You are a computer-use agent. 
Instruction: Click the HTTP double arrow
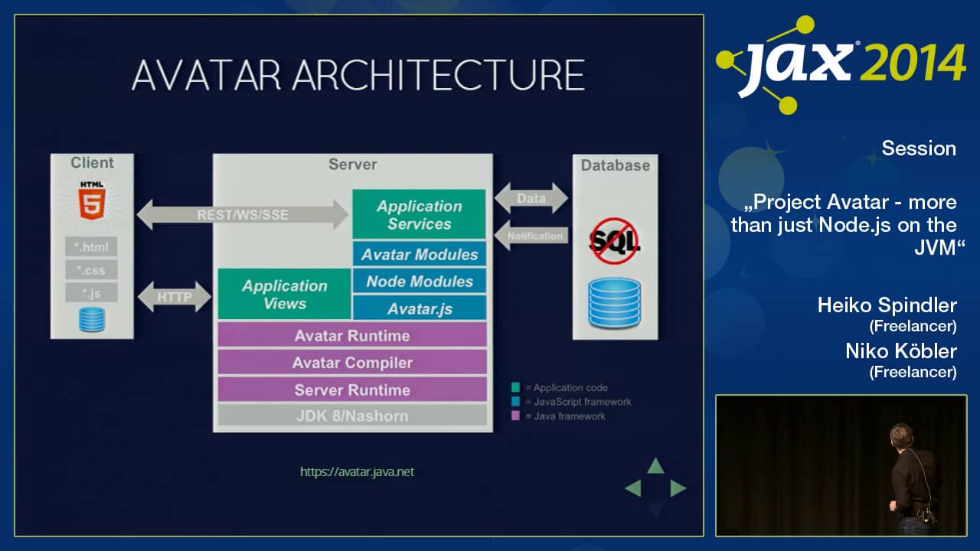coord(175,297)
